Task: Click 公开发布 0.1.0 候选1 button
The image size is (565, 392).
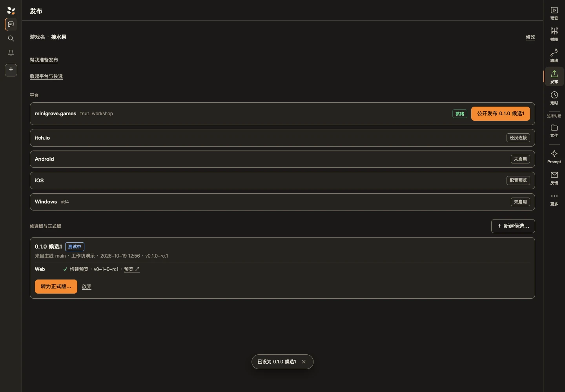Action: [x=500, y=114]
